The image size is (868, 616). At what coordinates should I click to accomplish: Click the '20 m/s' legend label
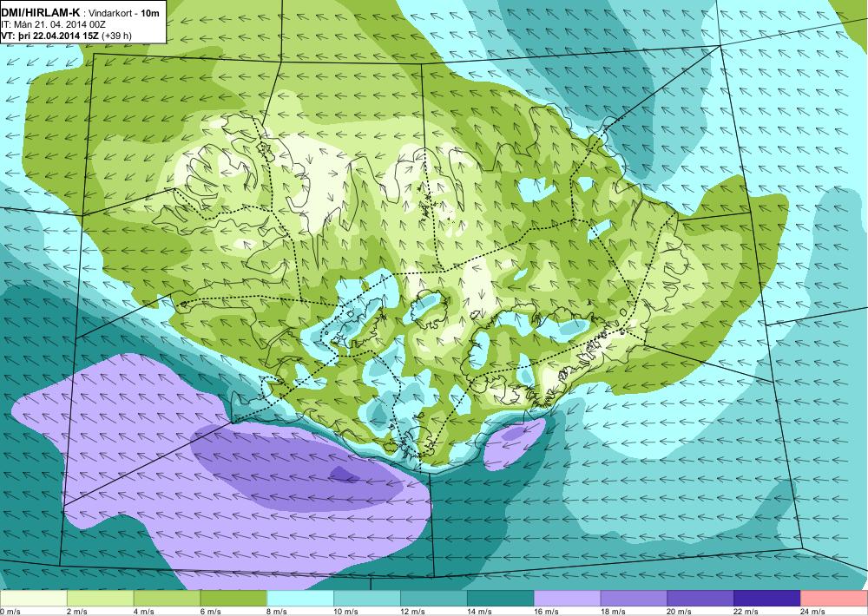click(680, 612)
